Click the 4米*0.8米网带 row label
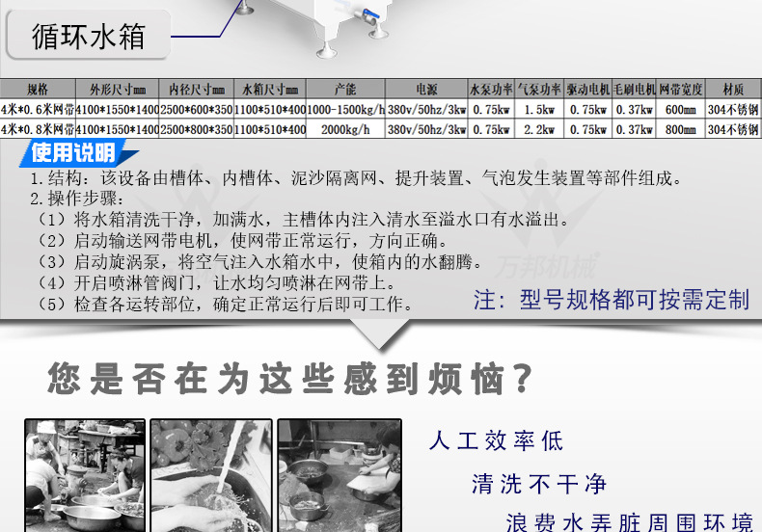This screenshot has width=762, height=532. (38, 129)
